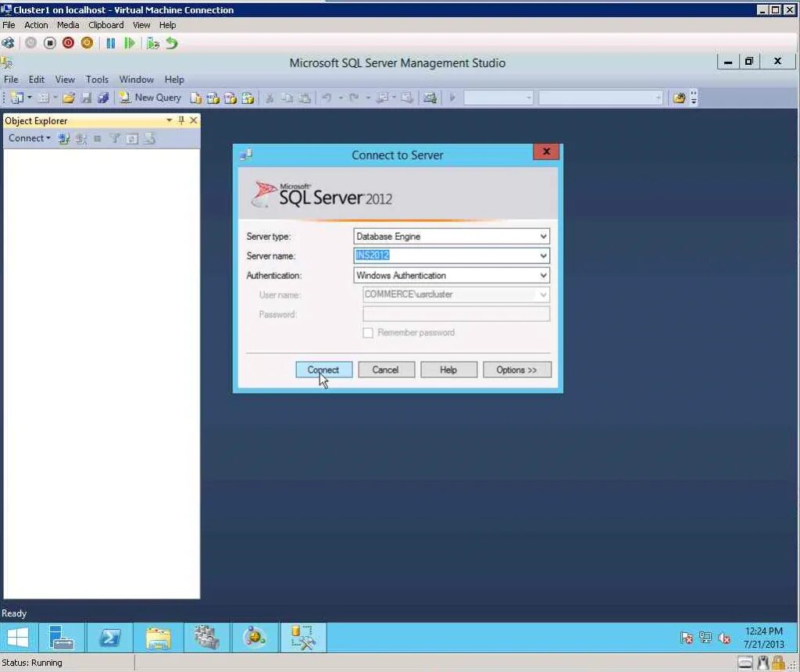Open the SSMS Help menu
This screenshot has height=672, width=800.
tap(174, 80)
